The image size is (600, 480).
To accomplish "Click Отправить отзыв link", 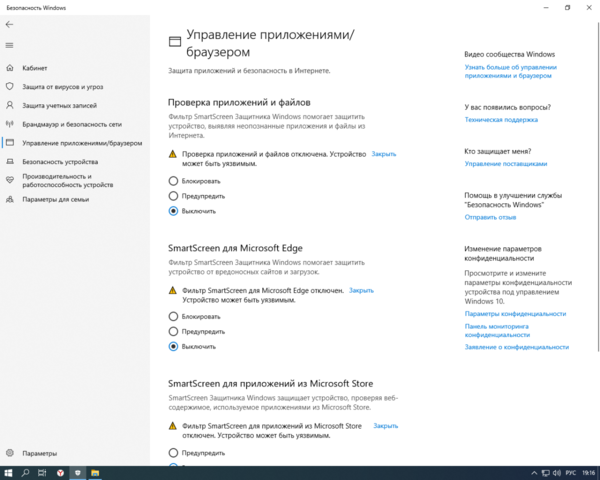I will (x=490, y=217).
